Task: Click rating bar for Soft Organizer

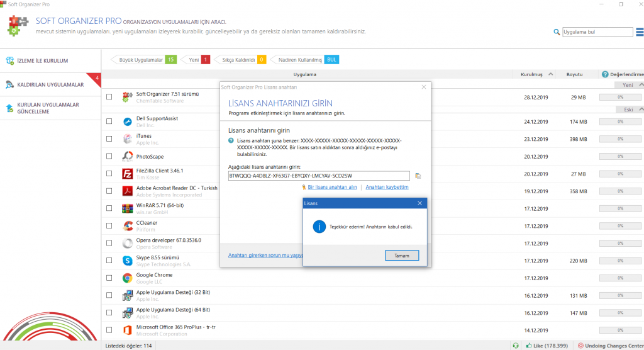Action: [620, 97]
